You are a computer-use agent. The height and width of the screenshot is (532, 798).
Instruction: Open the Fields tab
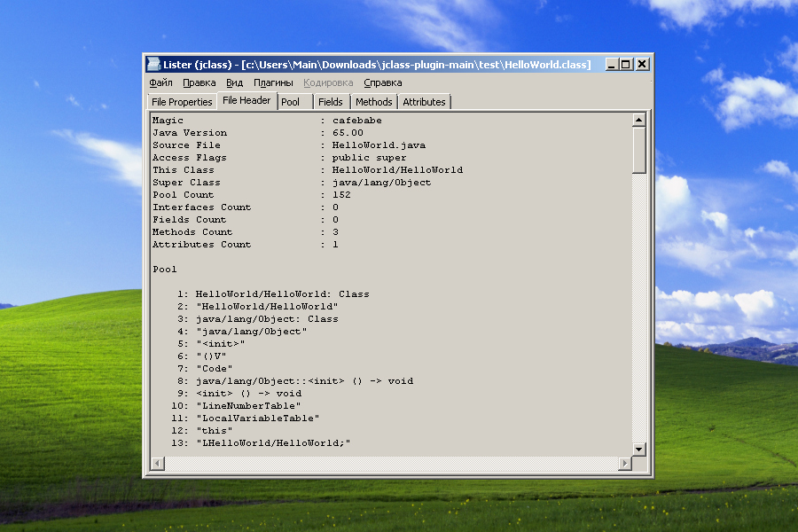[x=331, y=102]
